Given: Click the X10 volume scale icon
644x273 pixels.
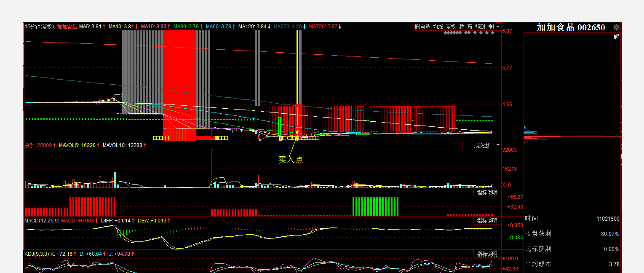Looking at the screenshot, I should pyautogui.click(x=506, y=185).
